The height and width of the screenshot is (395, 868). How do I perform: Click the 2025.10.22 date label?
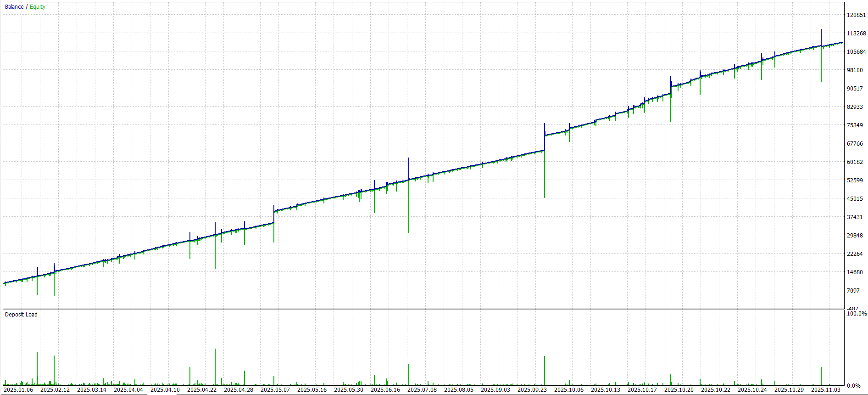716,390
